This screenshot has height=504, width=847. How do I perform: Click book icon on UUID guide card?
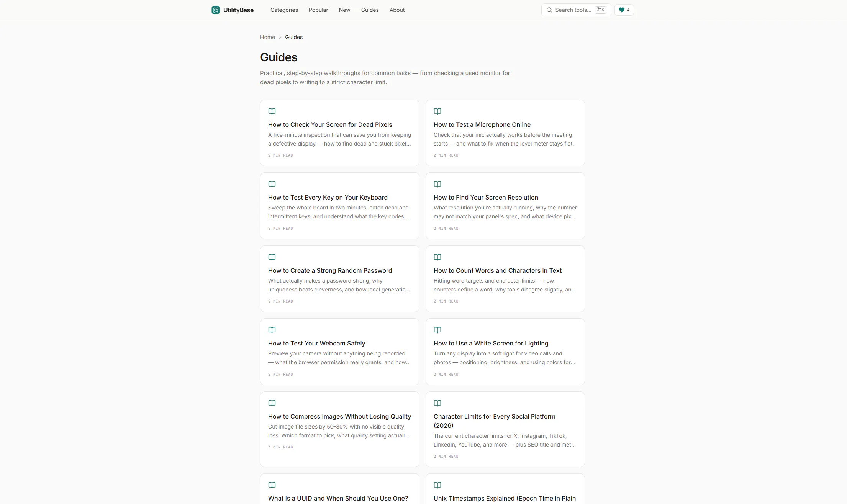[272, 485]
